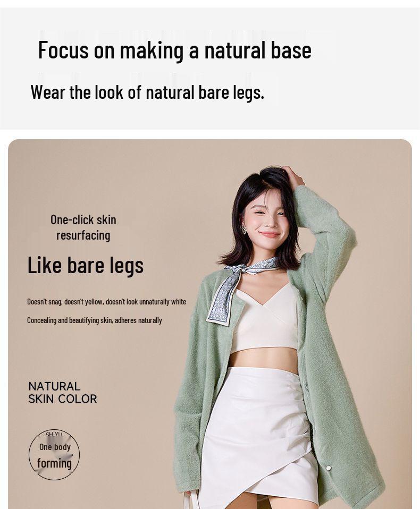Click the 'Like bare legs' heading
This screenshot has height=509, width=420.
[86, 266]
